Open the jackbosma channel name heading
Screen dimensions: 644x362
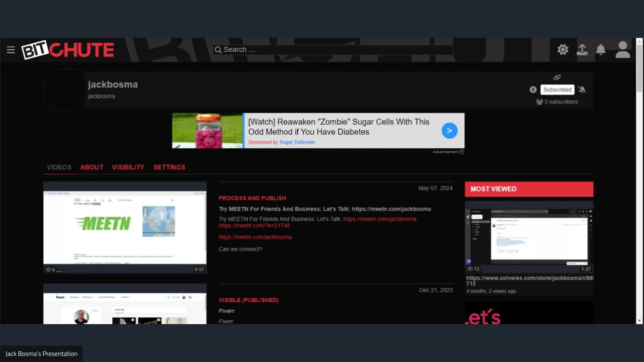pos(113,84)
